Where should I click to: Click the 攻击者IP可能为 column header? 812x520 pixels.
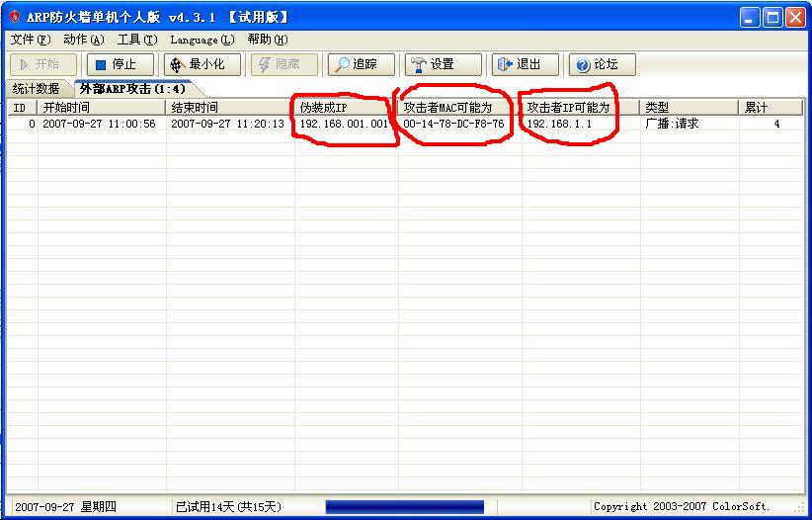point(581,108)
